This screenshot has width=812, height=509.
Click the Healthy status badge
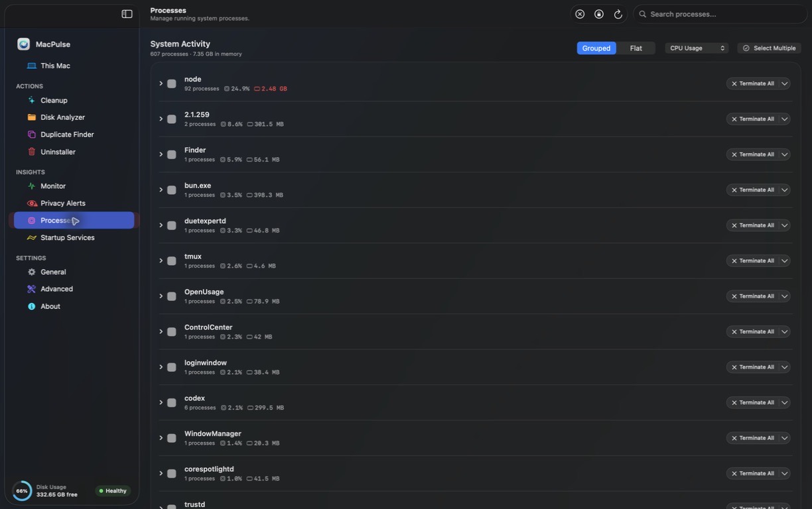click(x=113, y=491)
